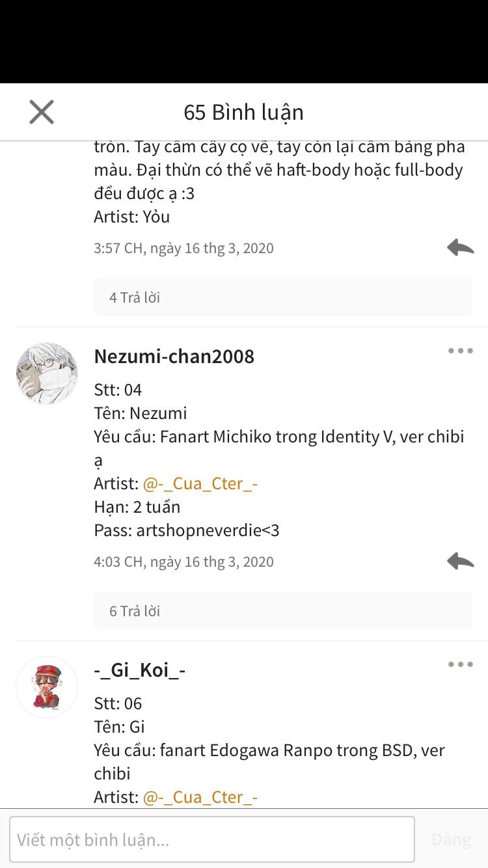
Task: Open options menu for Nezumi-chan2008's comment
Action: pyautogui.click(x=460, y=351)
